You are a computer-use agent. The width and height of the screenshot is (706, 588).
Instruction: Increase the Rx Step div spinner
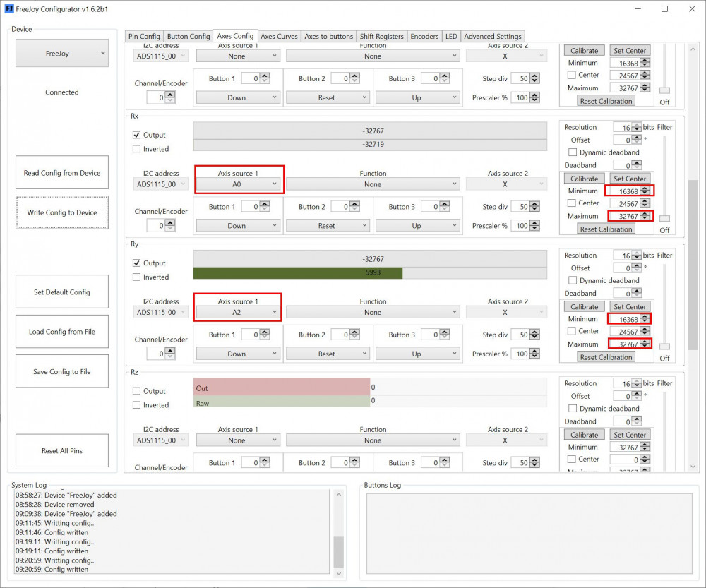pyautogui.click(x=534, y=205)
